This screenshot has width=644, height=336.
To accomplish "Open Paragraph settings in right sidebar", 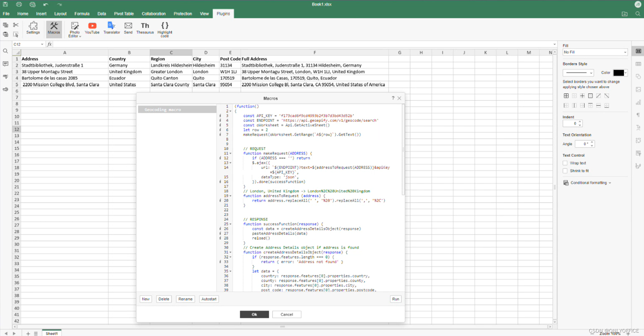I will pos(638,115).
